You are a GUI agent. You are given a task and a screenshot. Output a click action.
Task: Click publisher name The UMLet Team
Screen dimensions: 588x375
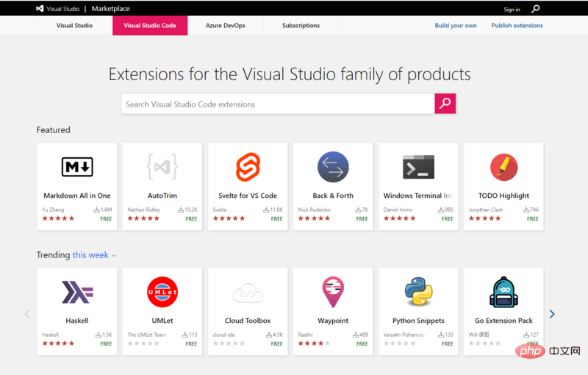pyautogui.click(x=146, y=335)
